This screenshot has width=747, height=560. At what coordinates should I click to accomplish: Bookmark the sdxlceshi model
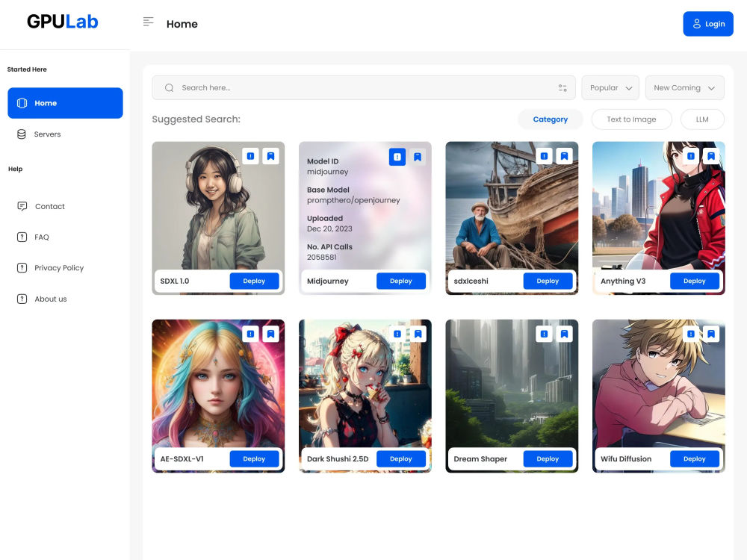[564, 156]
